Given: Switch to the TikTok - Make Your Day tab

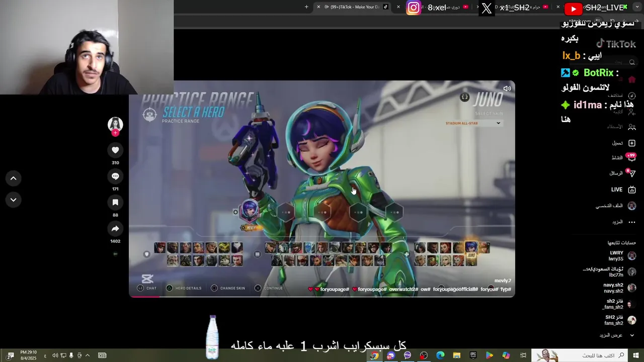Looking at the screenshot, I should point(352,7).
